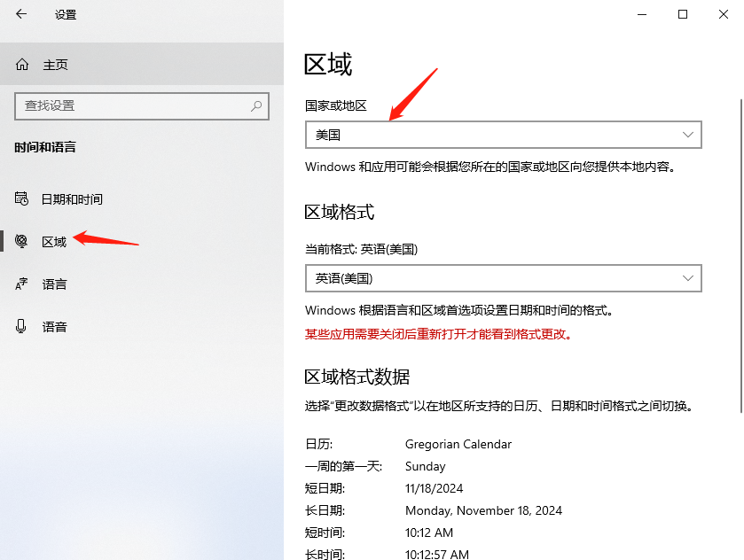Open the 语言 settings section
Viewport: 744px width, 560px height.
pyautogui.click(x=55, y=284)
